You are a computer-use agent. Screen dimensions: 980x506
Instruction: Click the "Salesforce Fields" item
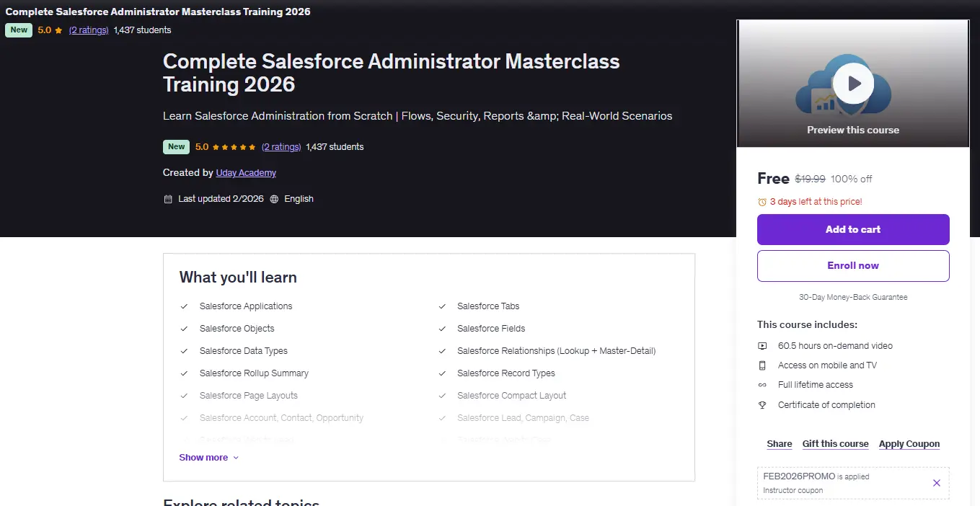(491, 329)
